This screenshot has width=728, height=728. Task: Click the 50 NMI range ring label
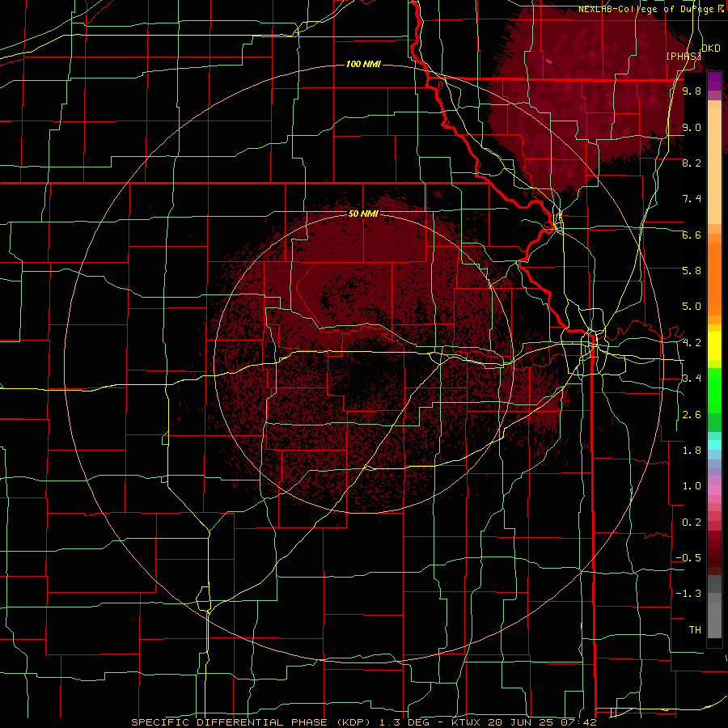click(x=363, y=214)
